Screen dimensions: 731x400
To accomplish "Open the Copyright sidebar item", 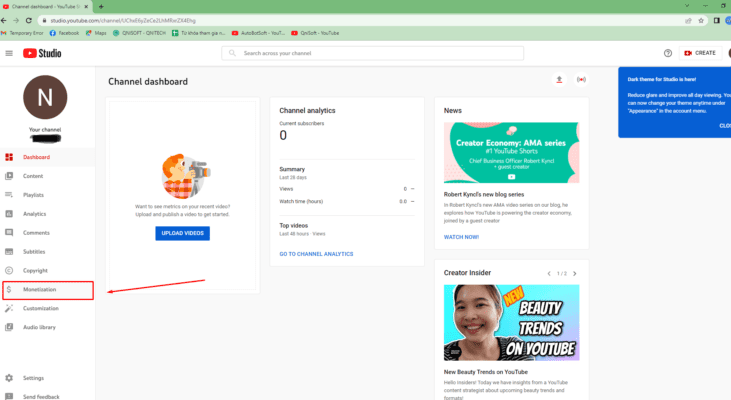I will pos(48,270).
